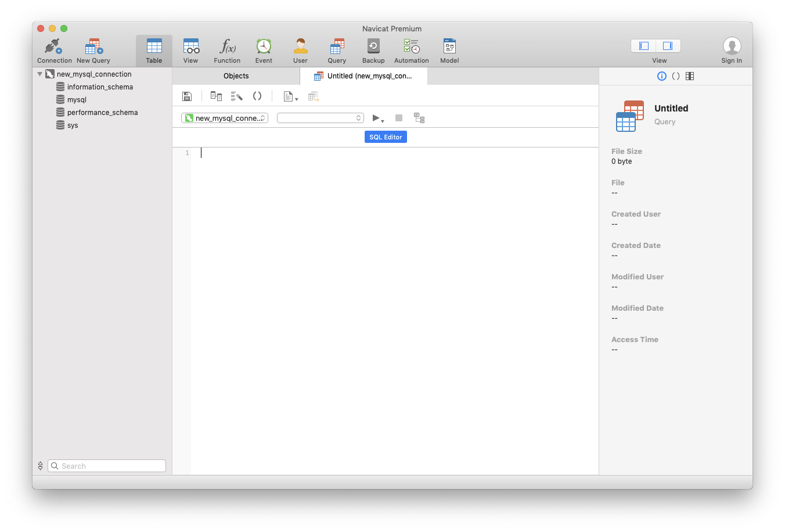The width and height of the screenshot is (785, 532).
Task: Click the Created User label
Action: (636, 214)
